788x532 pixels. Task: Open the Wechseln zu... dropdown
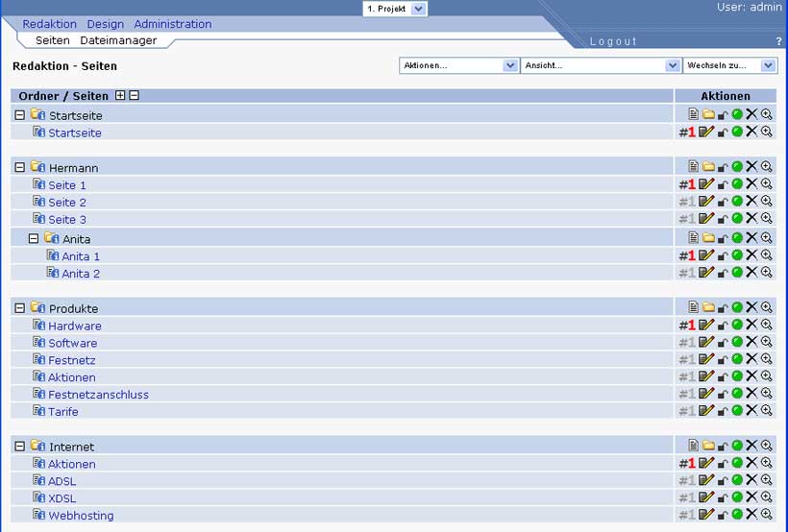(729, 65)
